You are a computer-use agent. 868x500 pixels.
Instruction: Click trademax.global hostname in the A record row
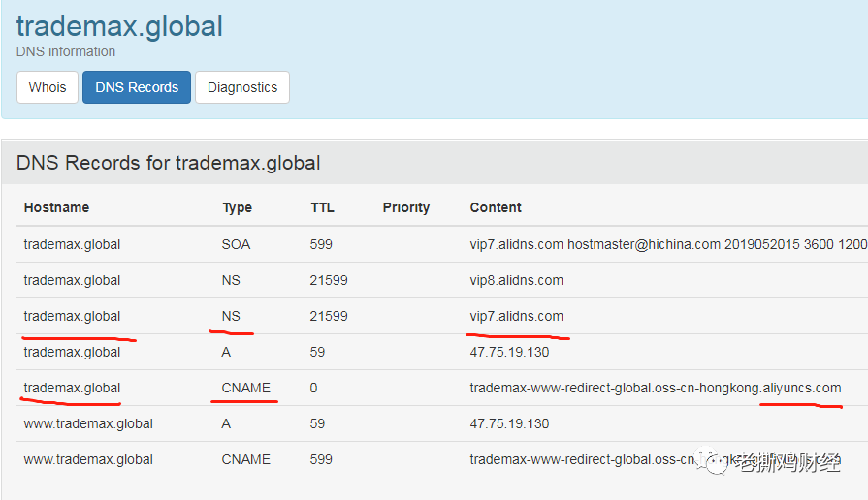pyautogui.click(x=72, y=352)
